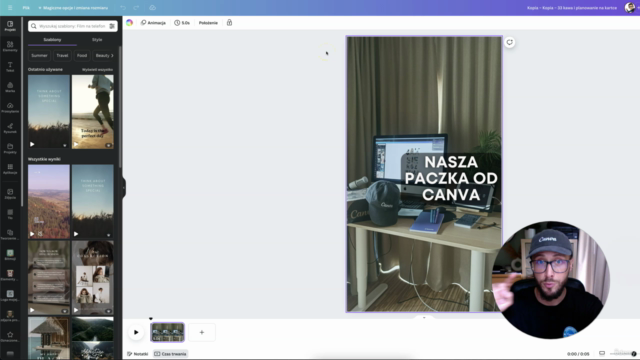
Task: Open the Oznaczone starred panel
Action: pos(10,337)
